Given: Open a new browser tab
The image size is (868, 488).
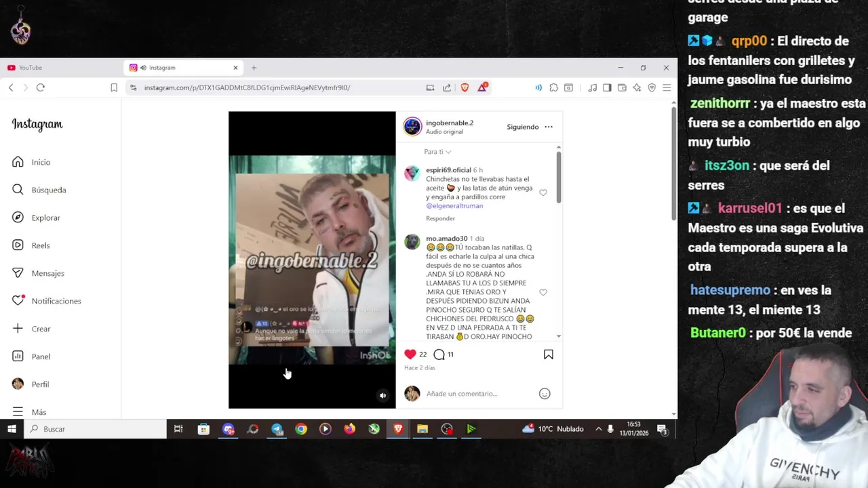Looking at the screenshot, I should (254, 68).
